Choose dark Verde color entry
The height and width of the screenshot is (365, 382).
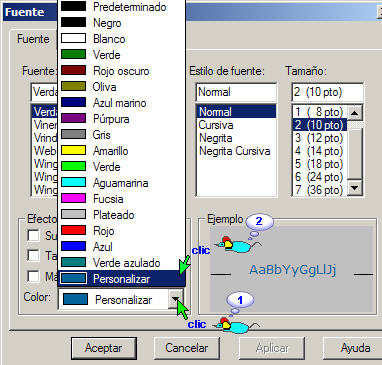(122, 55)
